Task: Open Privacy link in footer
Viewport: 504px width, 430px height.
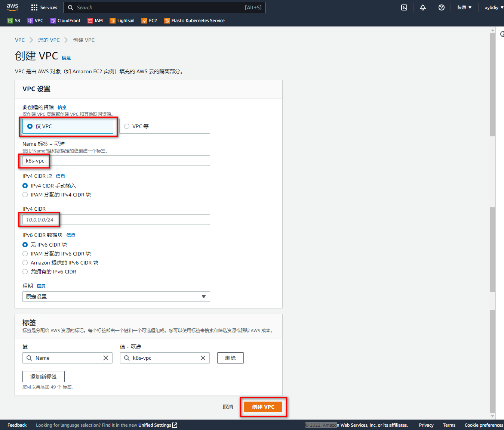Action: click(426, 425)
